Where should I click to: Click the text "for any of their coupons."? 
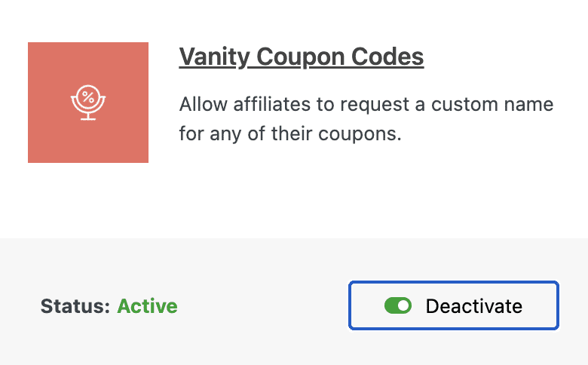coord(290,133)
